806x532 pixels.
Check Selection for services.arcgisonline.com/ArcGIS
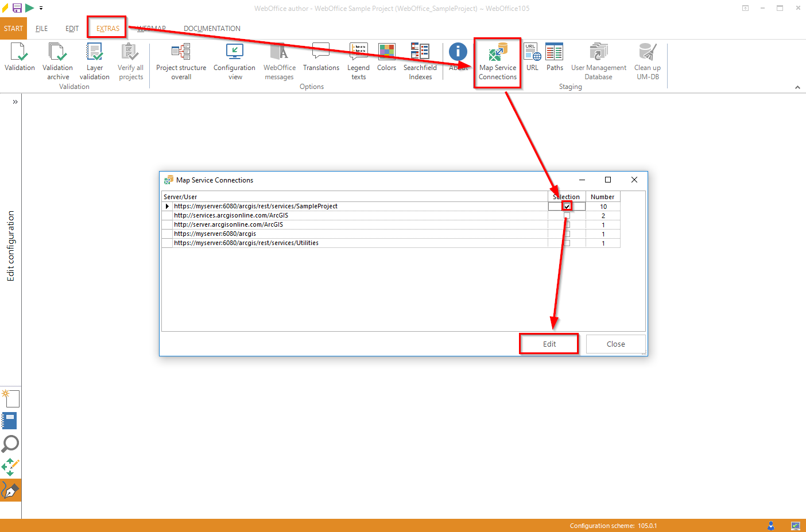click(567, 215)
